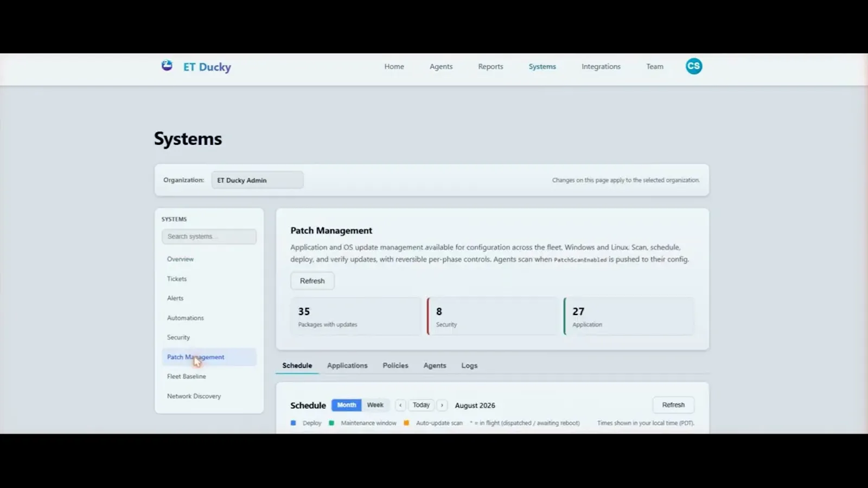Select Week view in Schedule

(375, 405)
